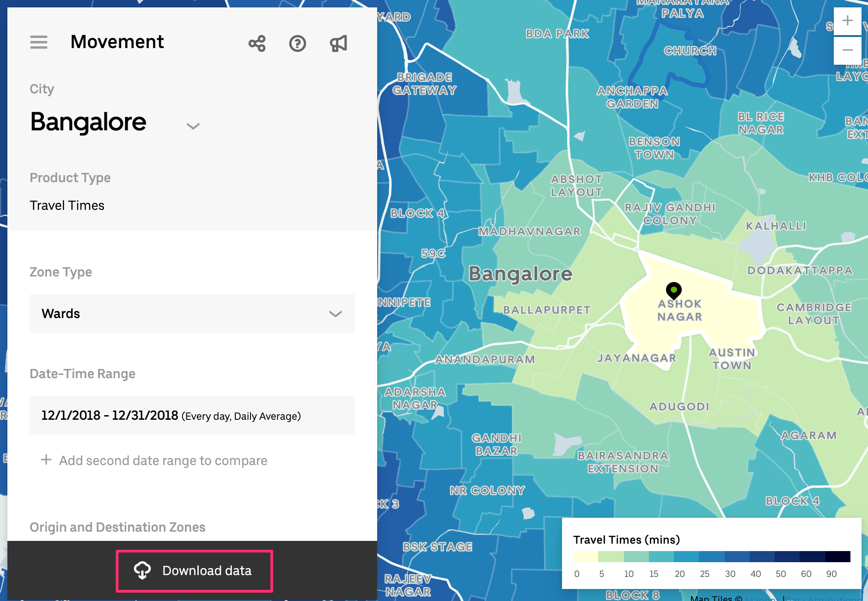Click the green origin pin marker
Viewport: 868px width, 601px height.
(x=674, y=290)
